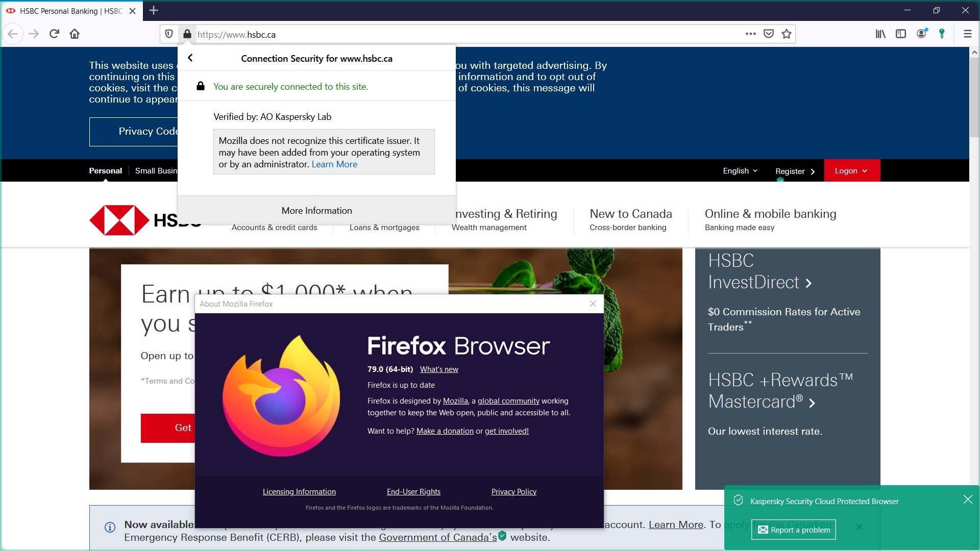The width and height of the screenshot is (980, 551).
Task: Click Report a problem button
Action: click(x=794, y=530)
